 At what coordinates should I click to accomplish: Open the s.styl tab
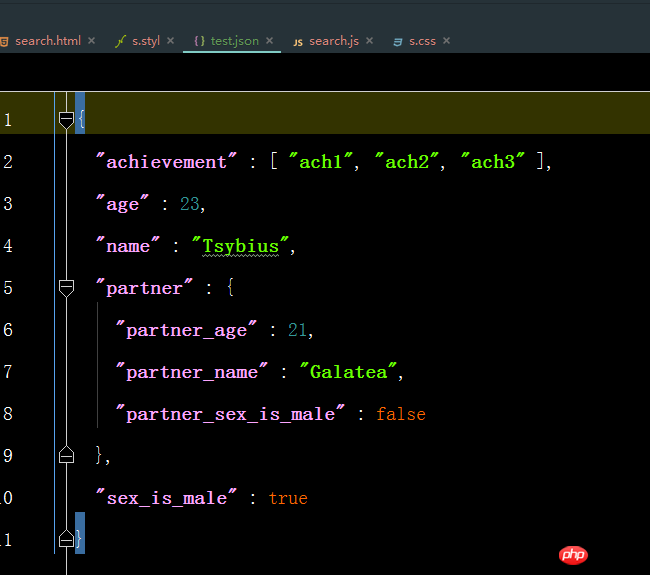146,41
